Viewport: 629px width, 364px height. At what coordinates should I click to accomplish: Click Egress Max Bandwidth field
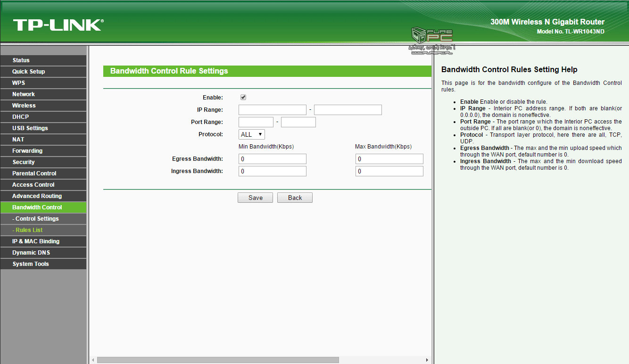[x=389, y=159]
